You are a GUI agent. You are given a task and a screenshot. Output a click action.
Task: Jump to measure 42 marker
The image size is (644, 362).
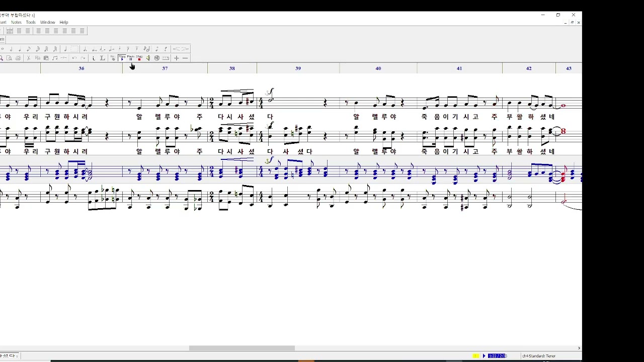[528, 68]
